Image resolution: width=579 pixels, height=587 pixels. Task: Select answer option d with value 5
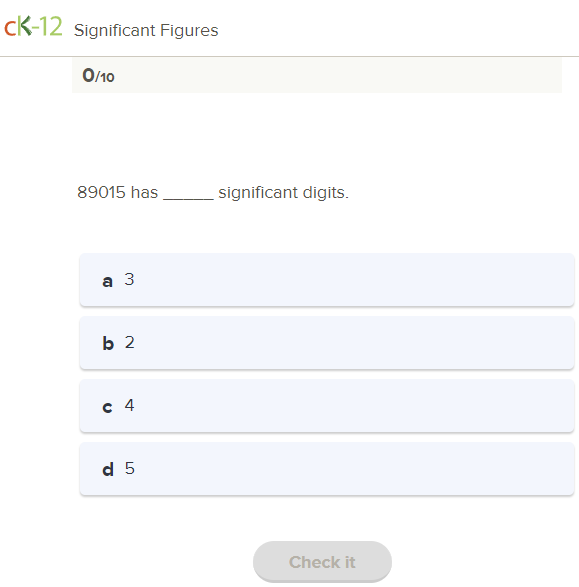327,468
